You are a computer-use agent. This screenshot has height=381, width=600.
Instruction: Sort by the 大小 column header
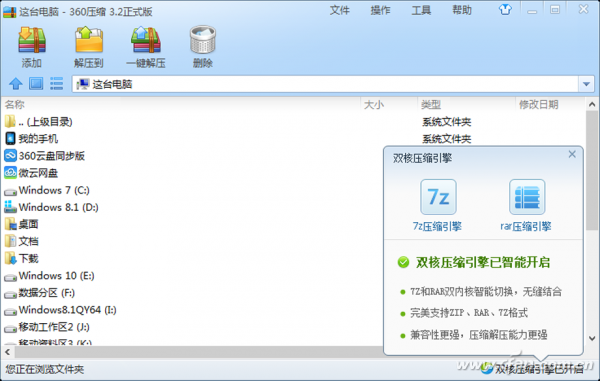point(373,104)
